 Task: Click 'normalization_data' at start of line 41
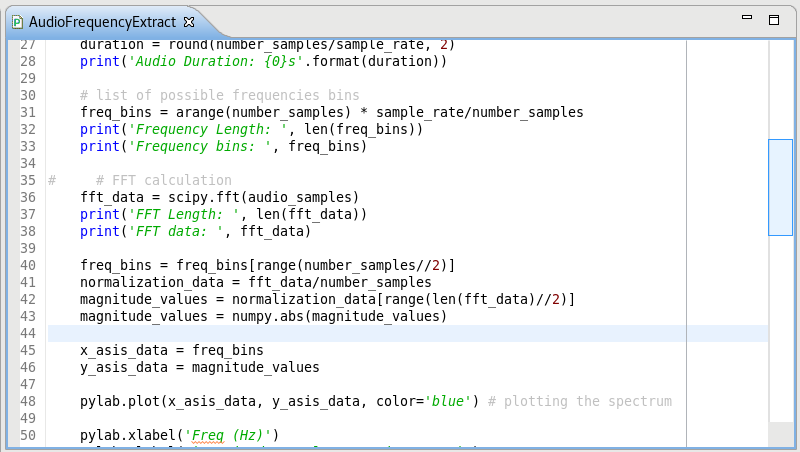(x=152, y=283)
